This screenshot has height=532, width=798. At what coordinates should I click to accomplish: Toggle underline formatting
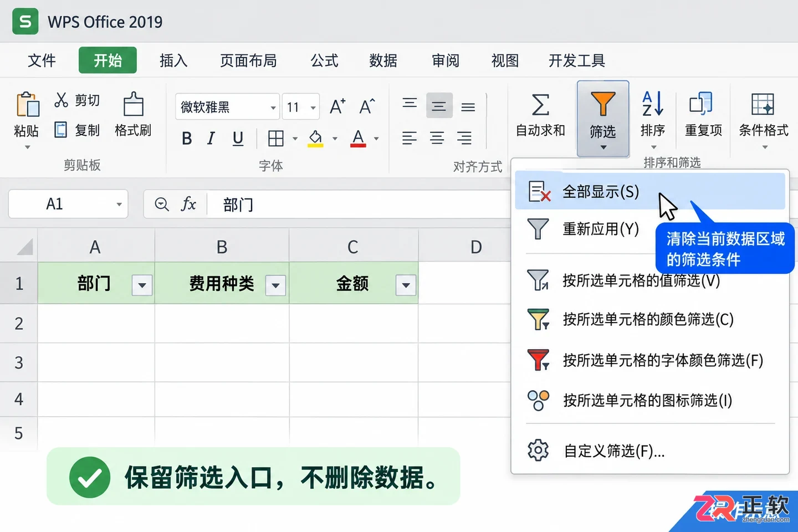(x=238, y=139)
